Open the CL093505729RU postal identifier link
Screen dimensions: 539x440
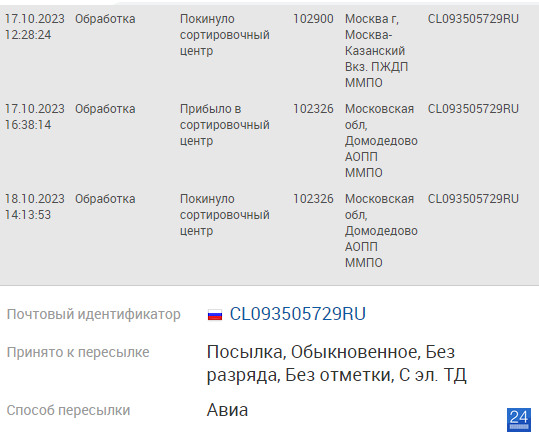(298, 314)
